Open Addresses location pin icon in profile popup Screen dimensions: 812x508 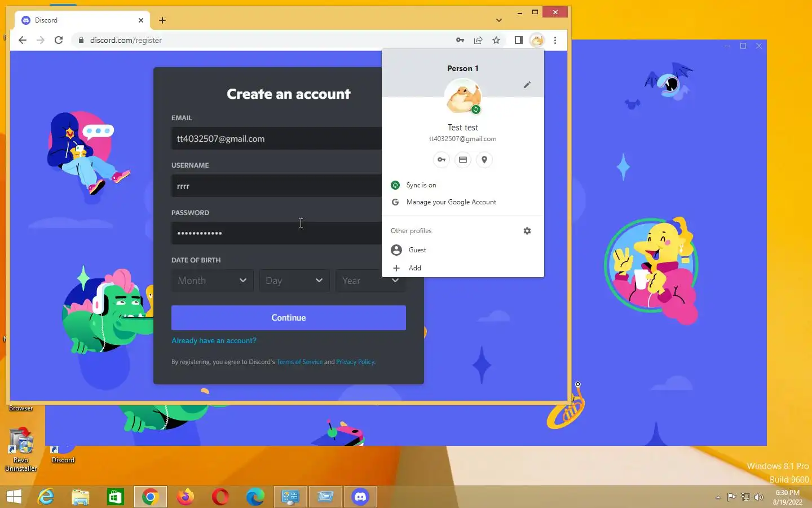(x=484, y=160)
